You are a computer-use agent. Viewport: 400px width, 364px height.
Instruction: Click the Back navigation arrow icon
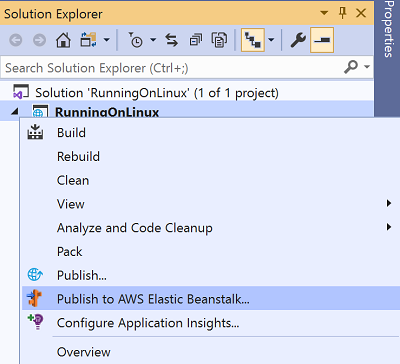(x=16, y=41)
